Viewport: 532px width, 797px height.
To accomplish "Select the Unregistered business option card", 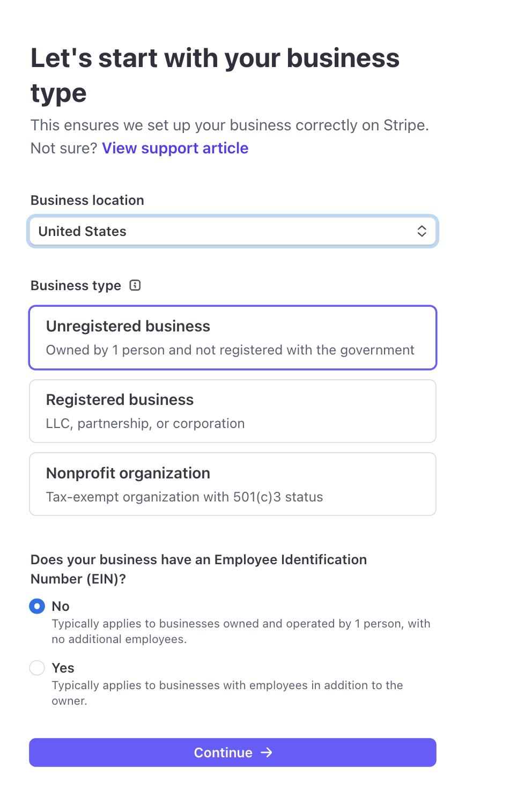I will tap(233, 337).
